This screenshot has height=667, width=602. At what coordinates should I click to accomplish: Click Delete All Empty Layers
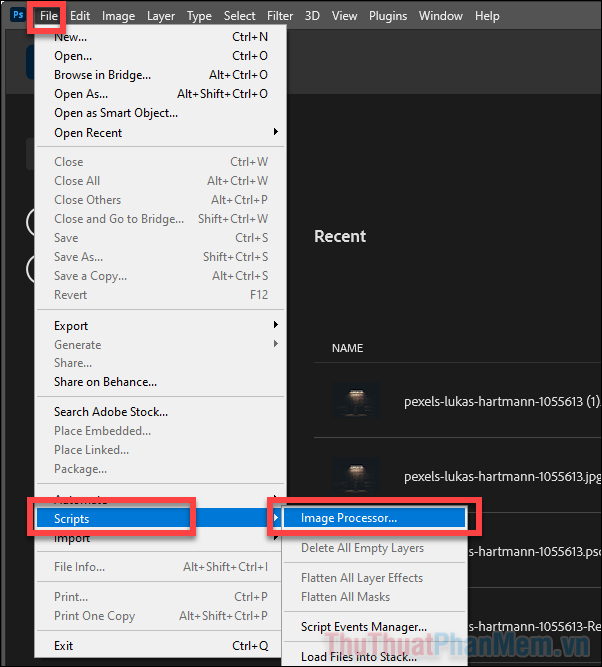(374, 548)
